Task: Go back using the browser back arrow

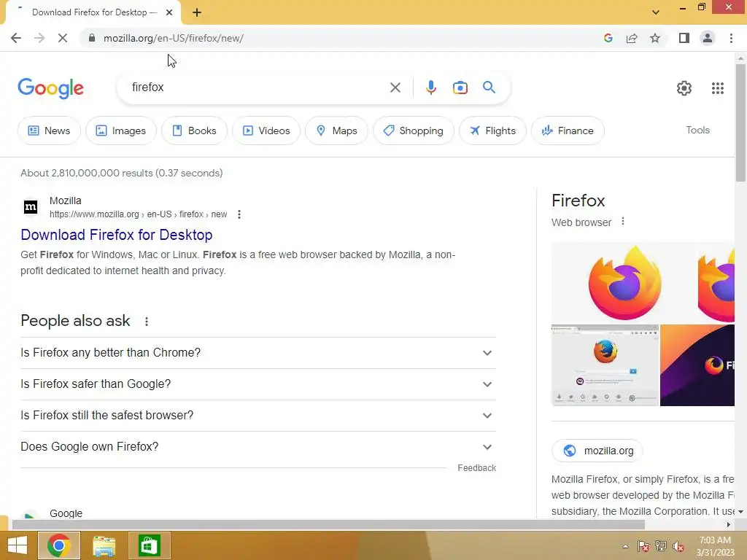Action: (16, 38)
